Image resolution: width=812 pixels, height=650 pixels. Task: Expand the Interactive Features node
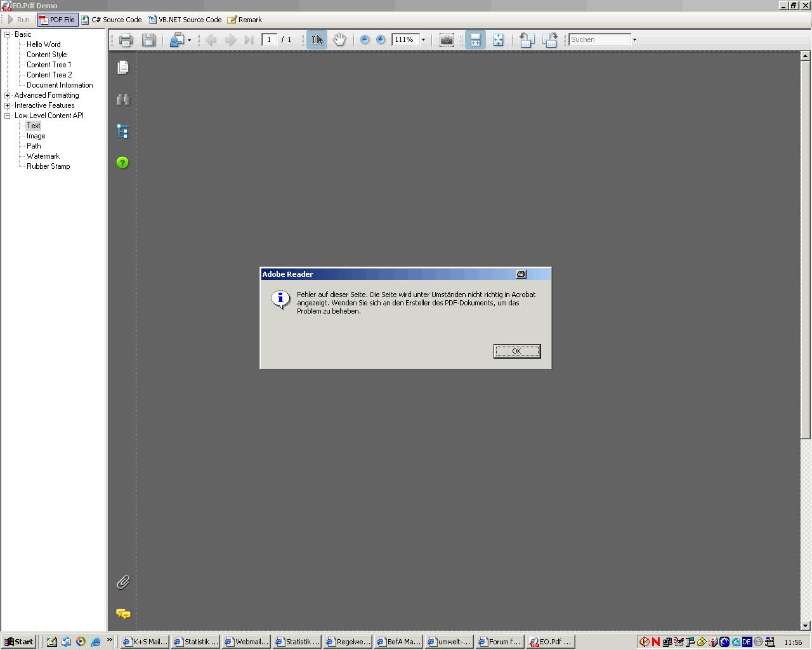(8, 105)
